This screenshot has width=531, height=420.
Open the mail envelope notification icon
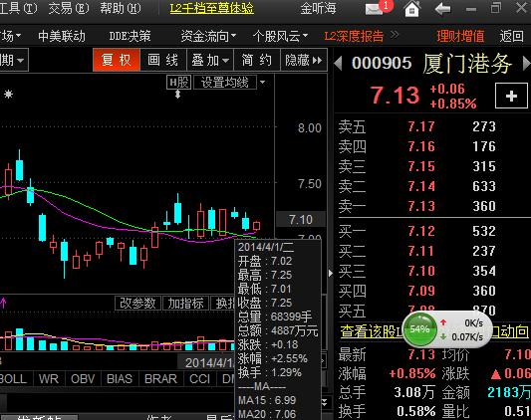pos(374,9)
